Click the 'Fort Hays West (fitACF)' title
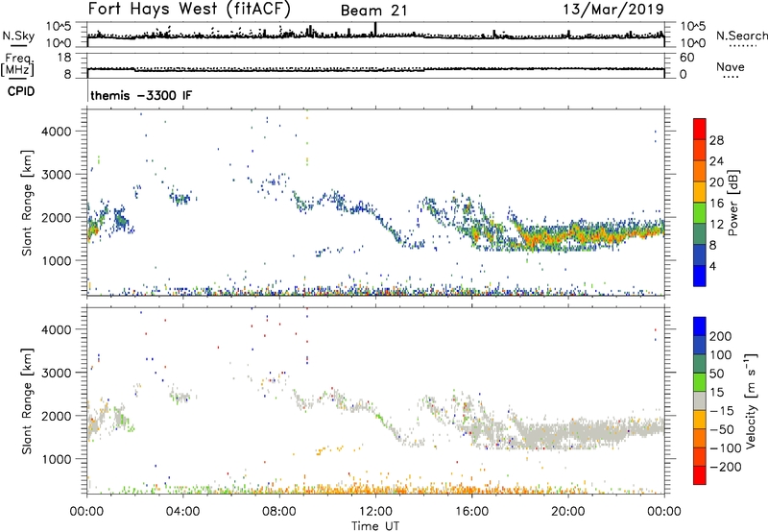 [x=189, y=9]
